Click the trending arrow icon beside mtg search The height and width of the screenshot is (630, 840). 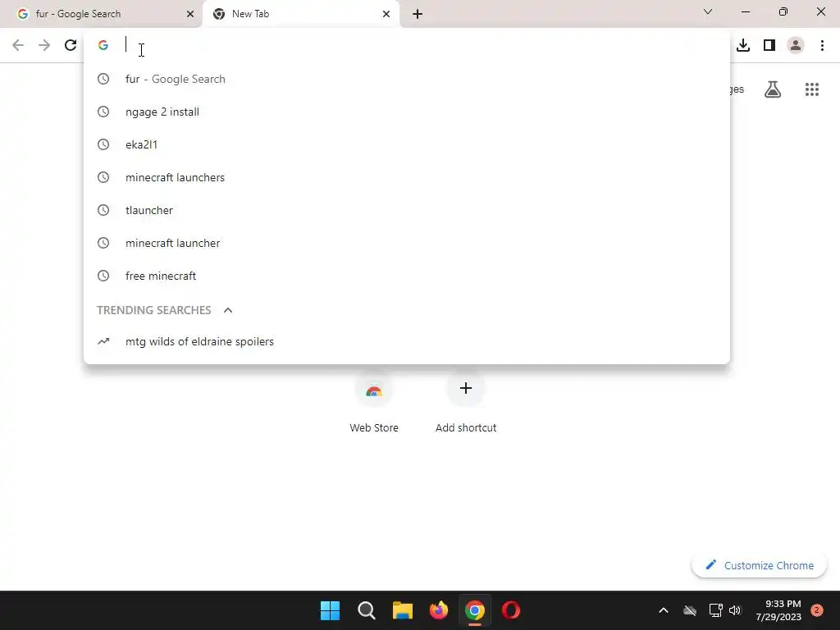click(x=103, y=341)
